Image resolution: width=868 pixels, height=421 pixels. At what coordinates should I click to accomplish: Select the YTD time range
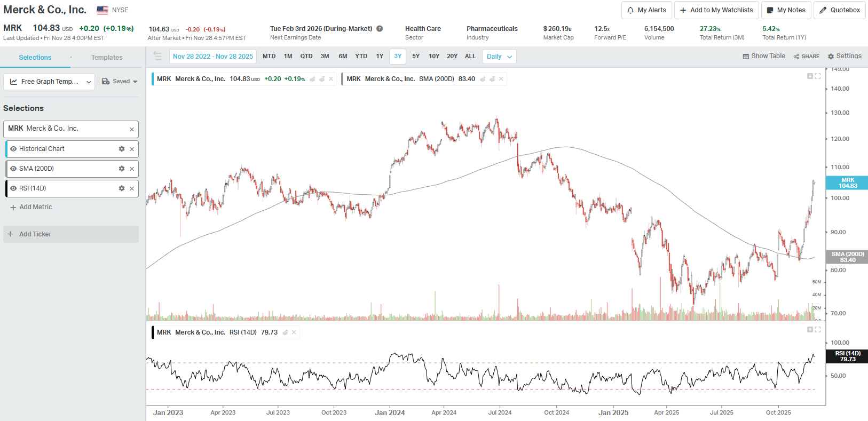[361, 56]
